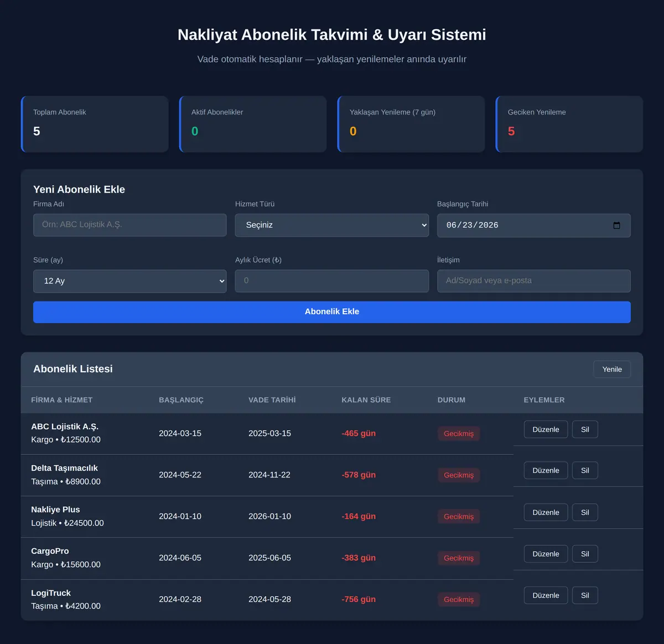Open calendar picker icon in Başlangıç Tarihi
664x644 pixels.
[616, 225]
